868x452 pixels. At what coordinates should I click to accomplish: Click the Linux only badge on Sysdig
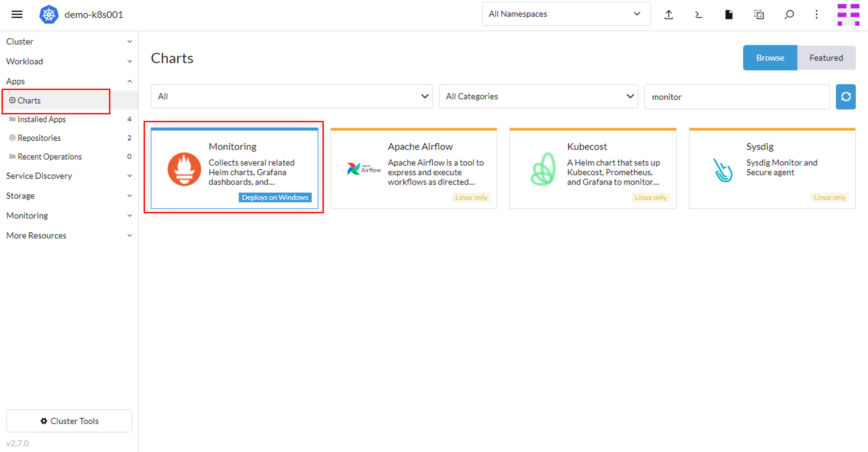830,198
